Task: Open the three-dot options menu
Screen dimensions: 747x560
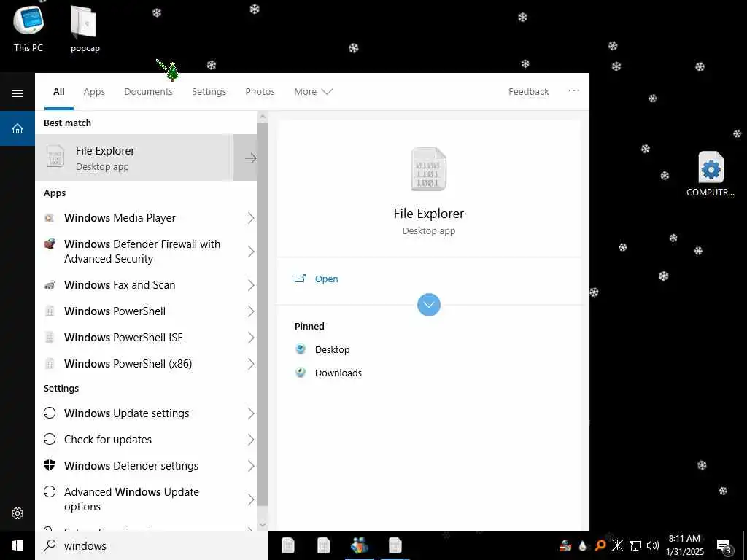Action: [x=573, y=90]
